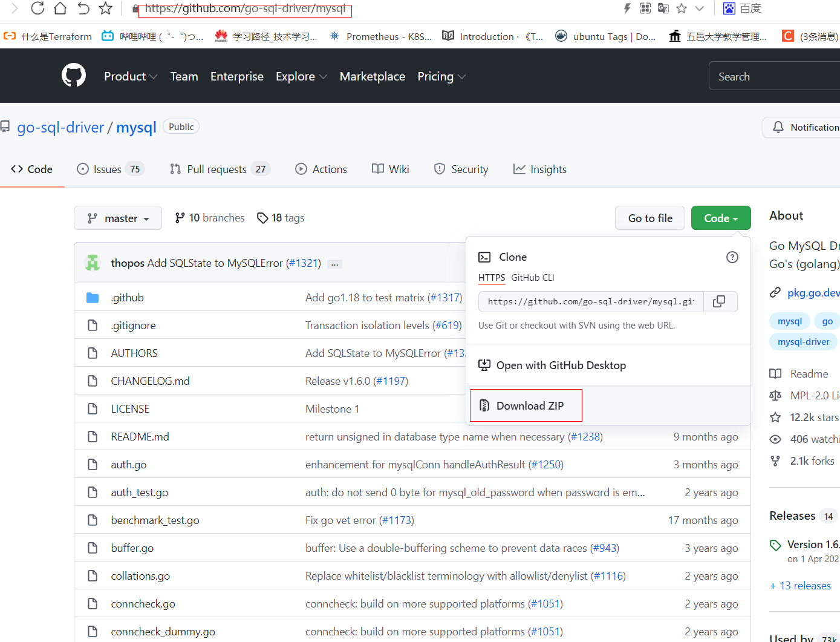Expand browser address bar dropdown chevron

[x=700, y=8]
